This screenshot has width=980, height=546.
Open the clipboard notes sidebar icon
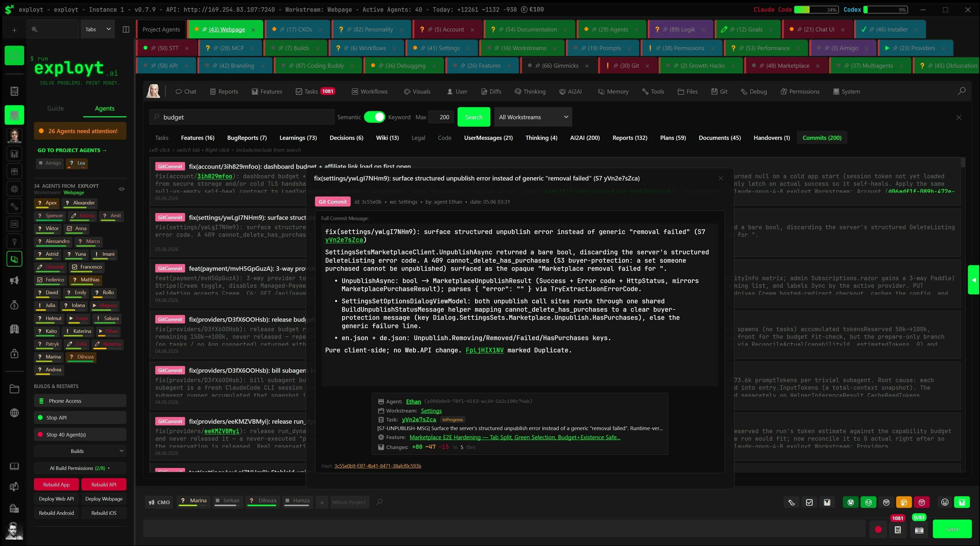pos(14,91)
